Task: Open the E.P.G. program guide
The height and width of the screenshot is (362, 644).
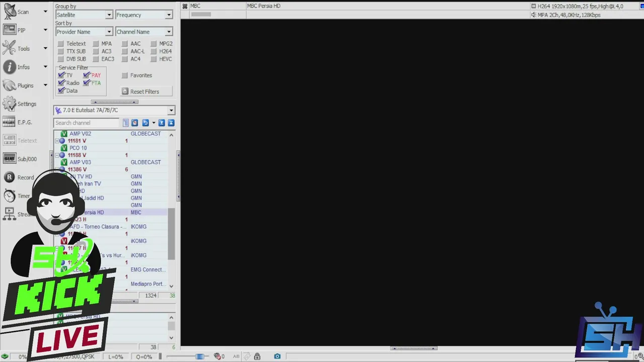Action: pyautogui.click(x=10, y=122)
